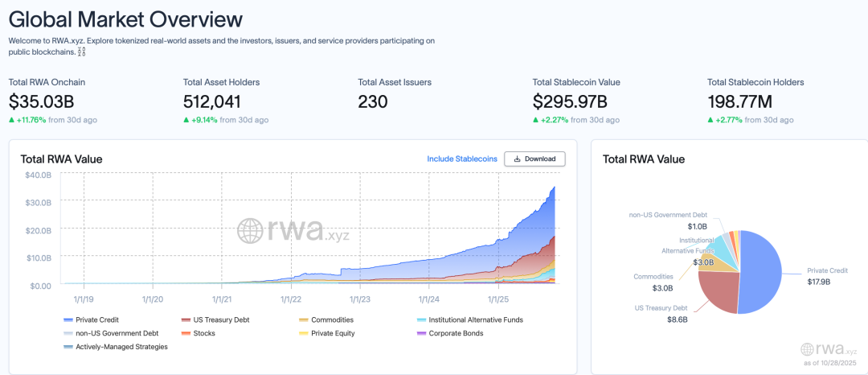Viewport: 868px width, 375px height.
Task: Click the green up arrow under Total Stablecoin Value
Action: click(x=536, y=120)
